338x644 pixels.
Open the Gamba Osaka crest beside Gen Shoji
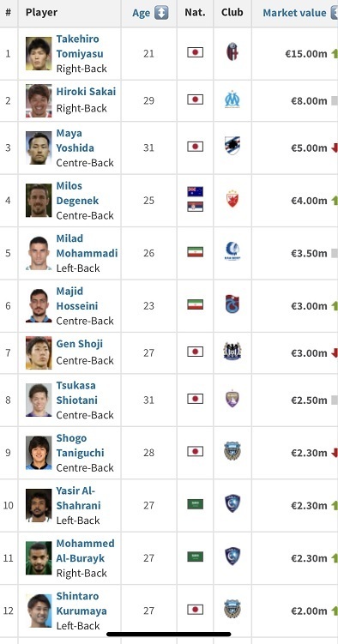point(232,352)
